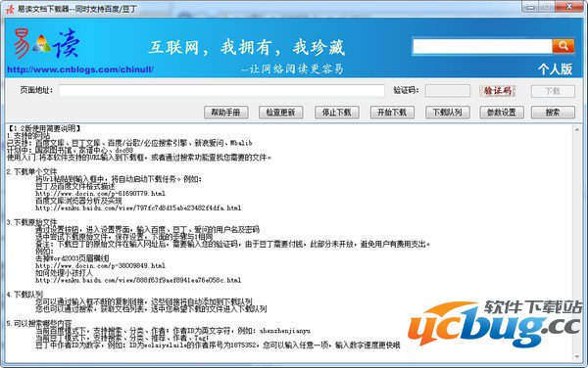Click the 验证码 input box
The height and width of the screenshot is (368, 588).
(448, 91)
